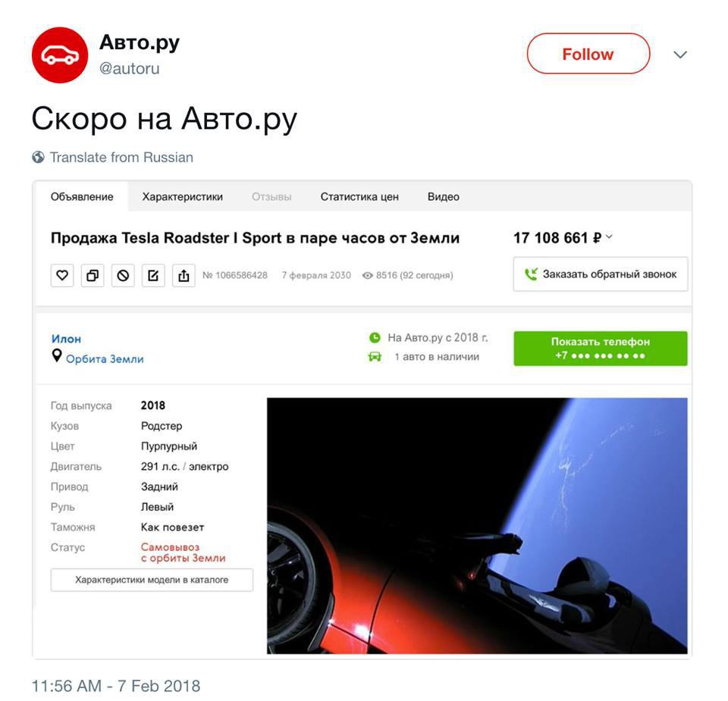Click the compare copy icon
This screenshot has height=701, width=728.
93,276
